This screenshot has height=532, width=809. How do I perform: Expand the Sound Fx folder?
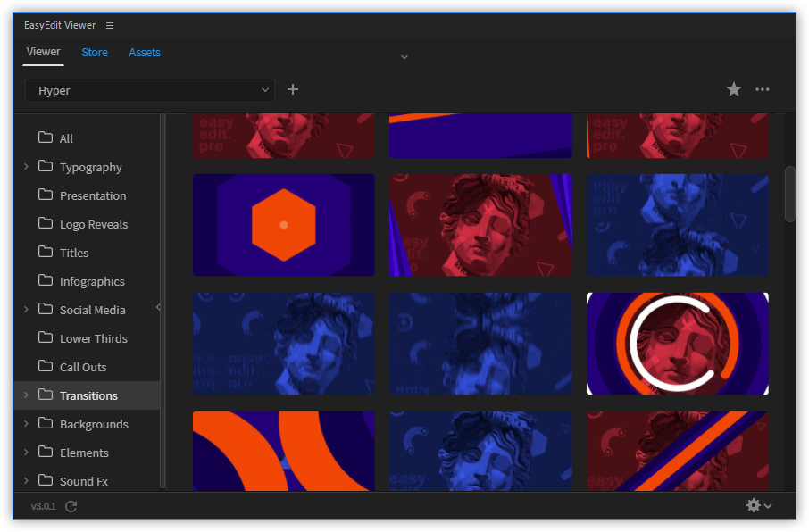(26, 480)
